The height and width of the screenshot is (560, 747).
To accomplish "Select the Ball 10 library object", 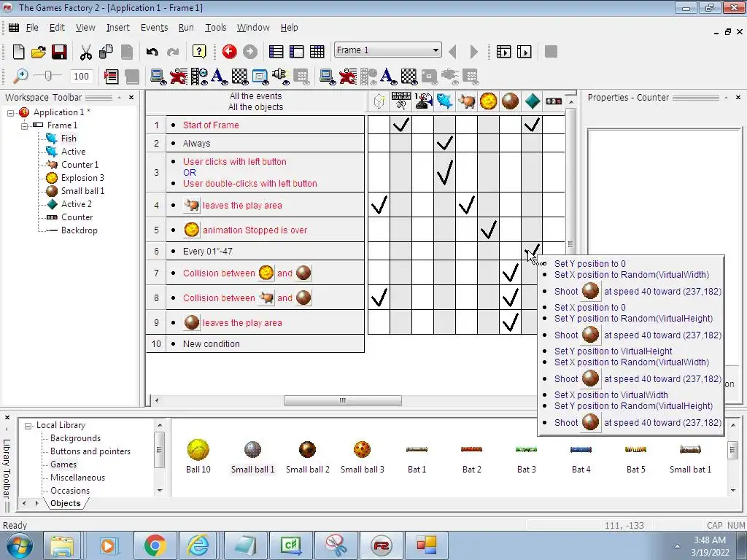I will [x=198, y=456].
